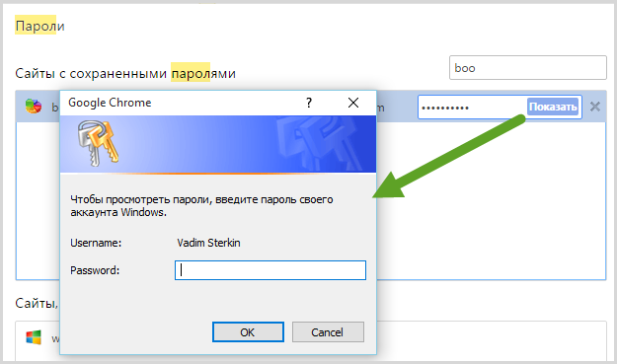Click the keys icon in dialog banner

98,143
